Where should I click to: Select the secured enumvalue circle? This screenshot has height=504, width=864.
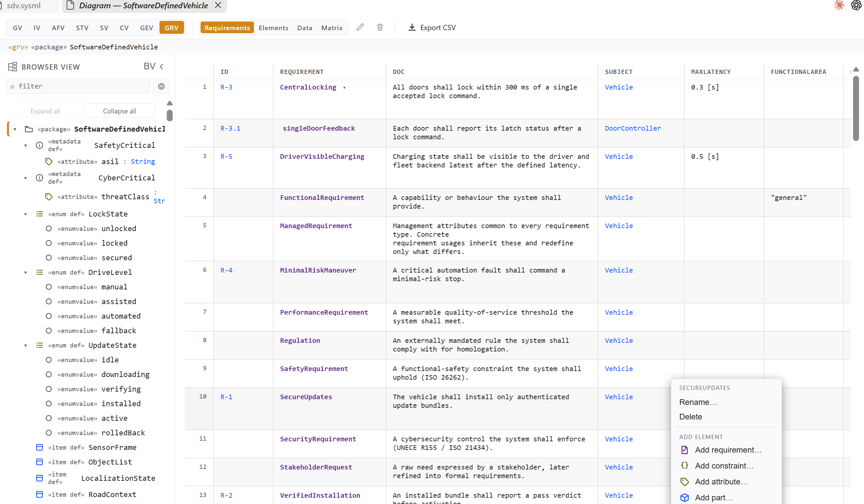click(49, 258)
